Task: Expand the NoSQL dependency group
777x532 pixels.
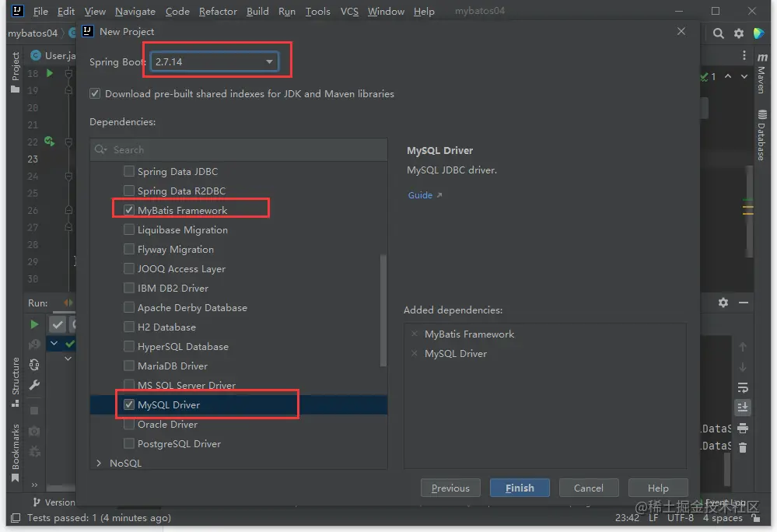Action: tap(99, 463)
